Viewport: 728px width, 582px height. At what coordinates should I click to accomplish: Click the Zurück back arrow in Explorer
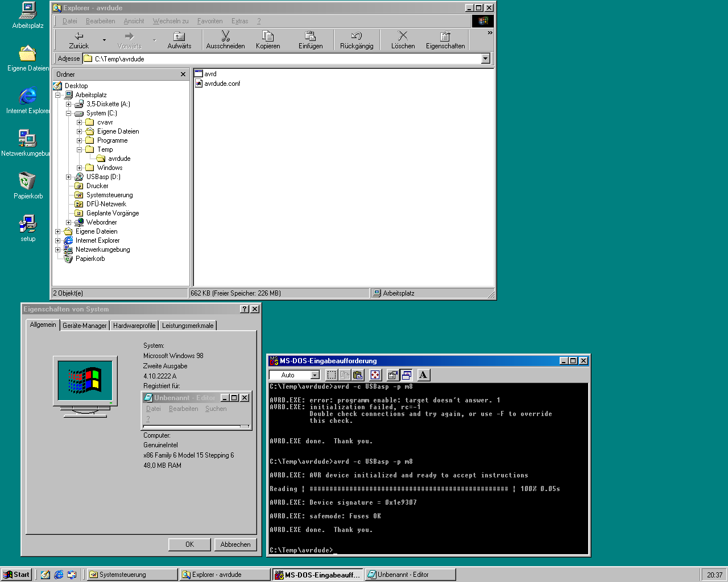tap(79, 40)
